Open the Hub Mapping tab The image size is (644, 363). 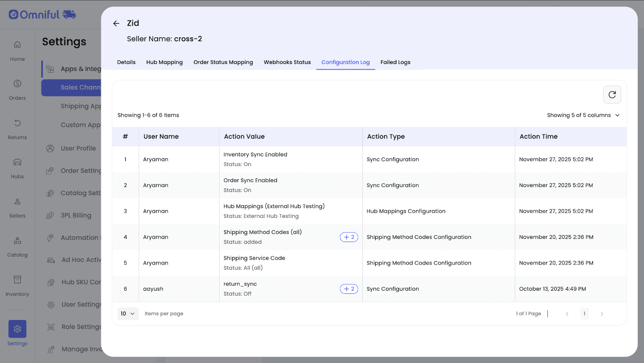click(164, 62)
